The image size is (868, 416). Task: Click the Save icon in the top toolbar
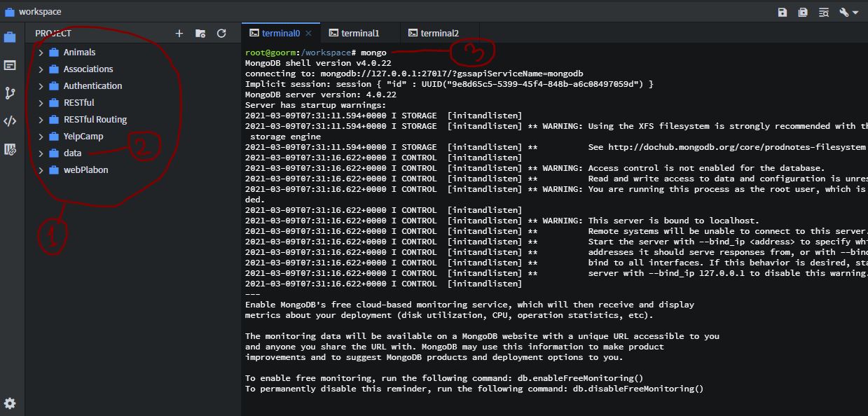coord(783,12)
